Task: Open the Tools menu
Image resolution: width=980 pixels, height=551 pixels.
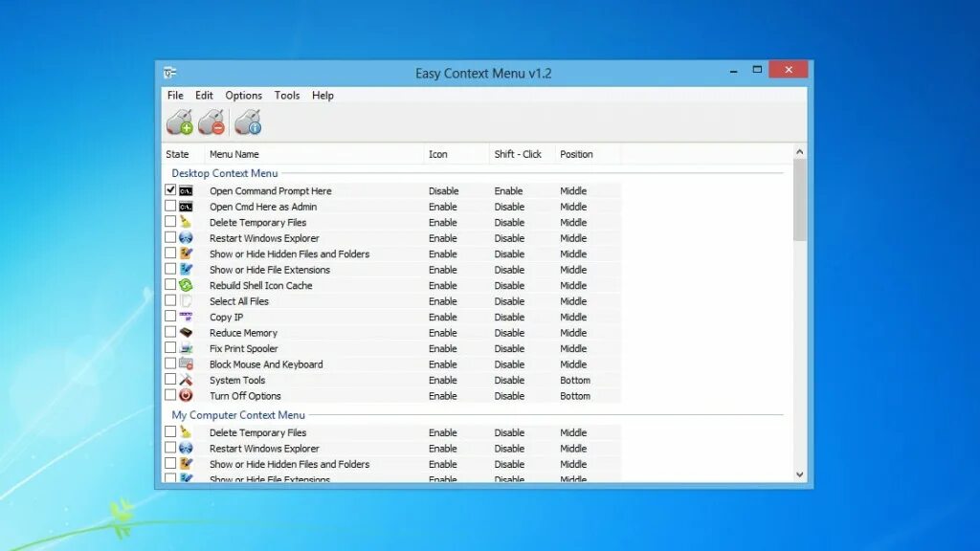Action: (x=287, y=95)
